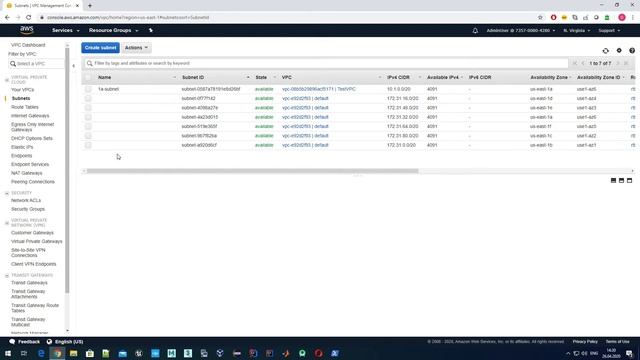Sort by the Availability Zone column header
This screenshot has height=360, width=640.
point(549,77)
